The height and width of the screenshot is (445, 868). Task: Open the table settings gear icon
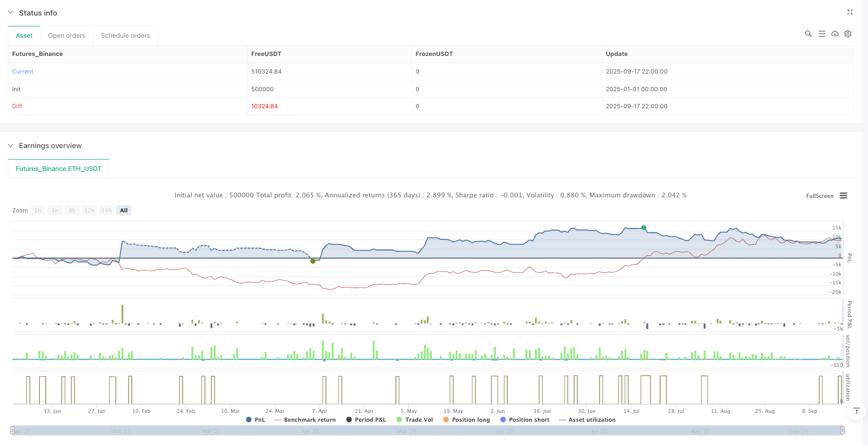848,34
